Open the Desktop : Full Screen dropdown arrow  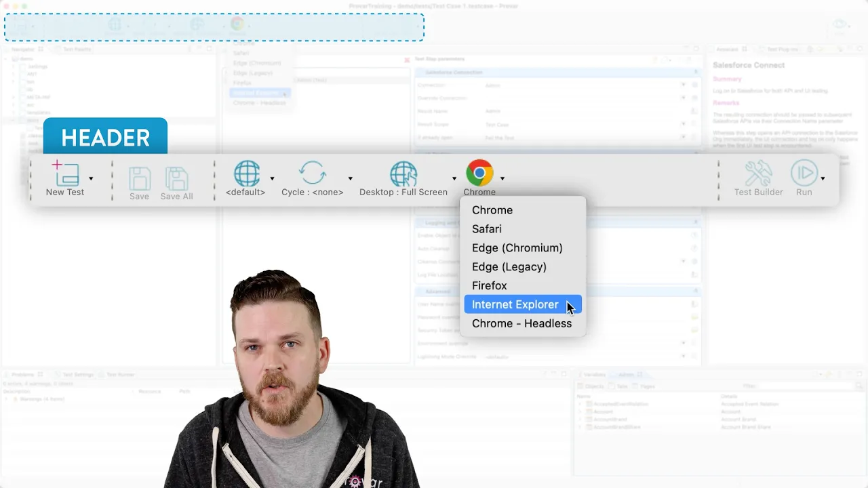click(454, 179)
